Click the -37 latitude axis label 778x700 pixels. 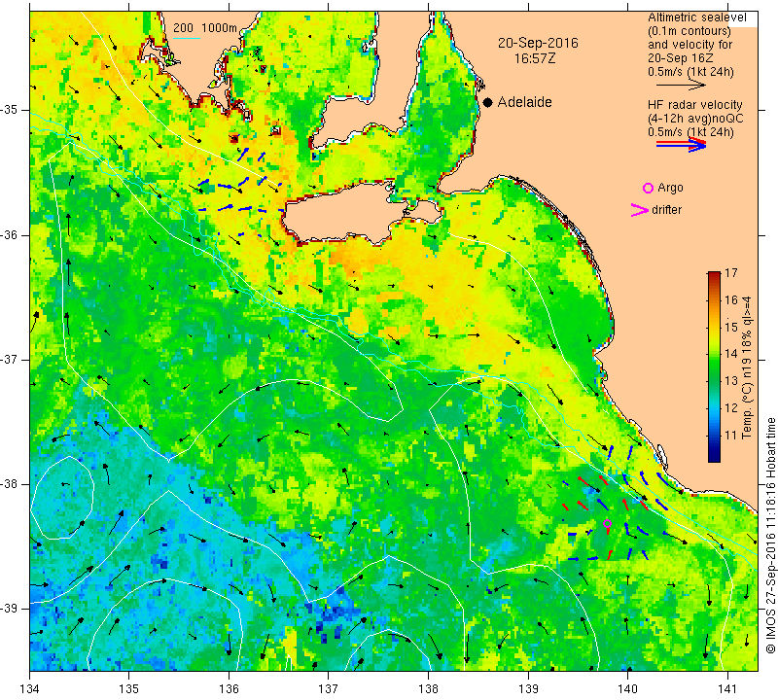(10, 359)
